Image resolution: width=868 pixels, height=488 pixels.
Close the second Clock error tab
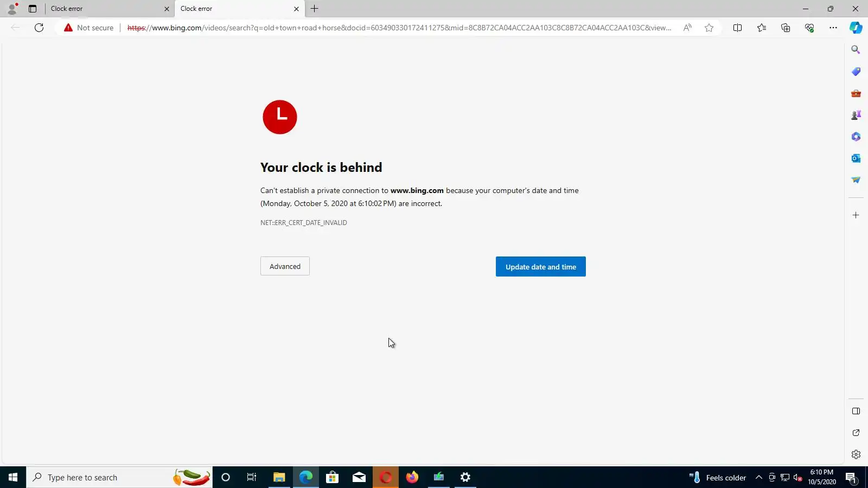tap(296, 9)
